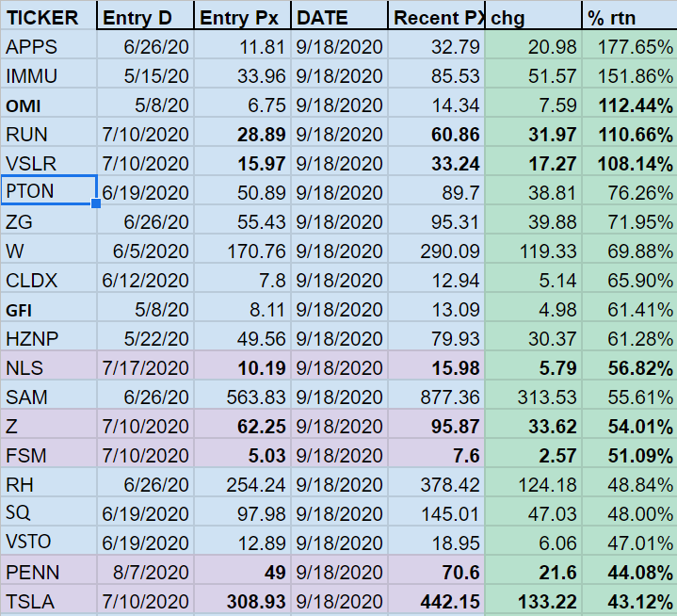Click the VSLR ticker cell

pos(48,162)
